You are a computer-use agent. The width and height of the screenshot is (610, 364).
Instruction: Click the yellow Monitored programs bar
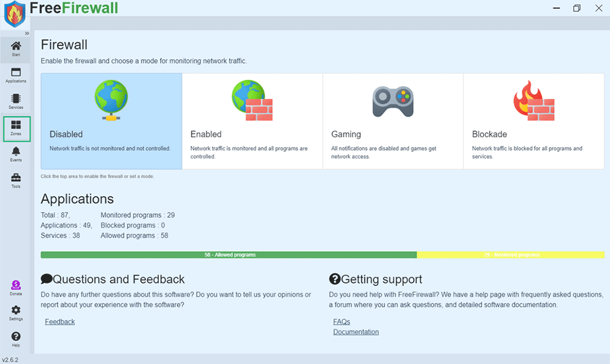(x=511, y=255)
